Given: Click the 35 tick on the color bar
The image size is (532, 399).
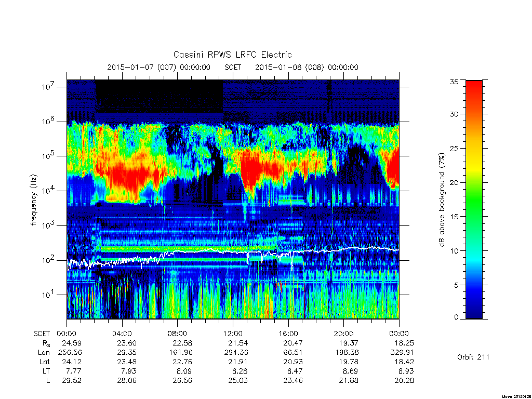Looking at the screenshot, I should coord(454,82).
